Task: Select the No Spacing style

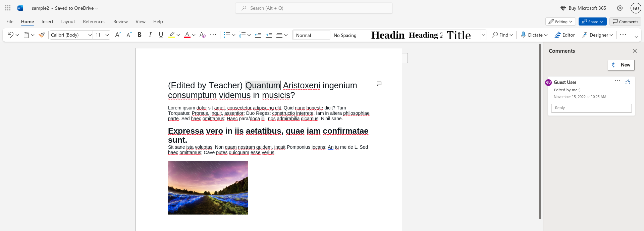Action: click(349, 35)
